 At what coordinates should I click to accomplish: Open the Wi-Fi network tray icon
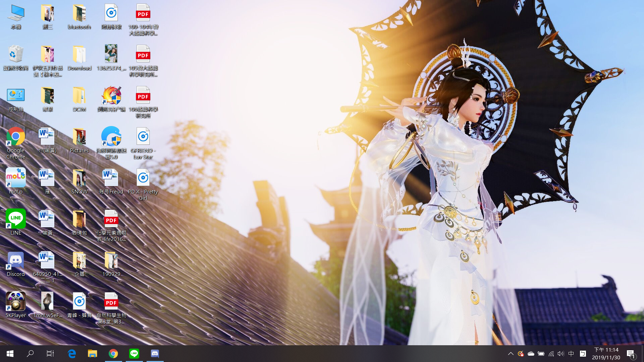click(551, 354)
